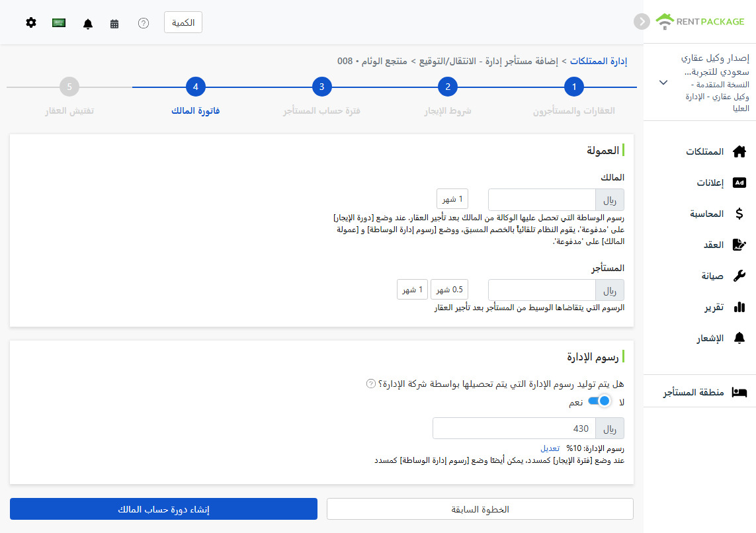756x533 pixels.
Task: Open الإشعار bell icon in sidebar
Action: [739, 338]
